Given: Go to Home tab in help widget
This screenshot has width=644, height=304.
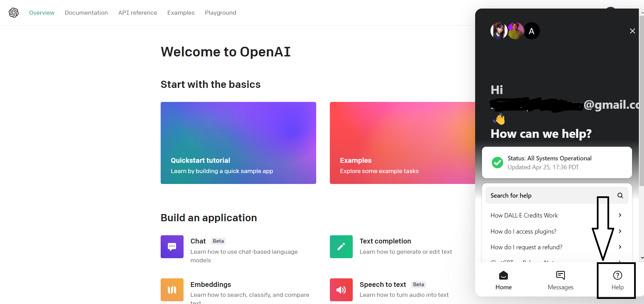Looking at the screenshot, I should point(504,280).
